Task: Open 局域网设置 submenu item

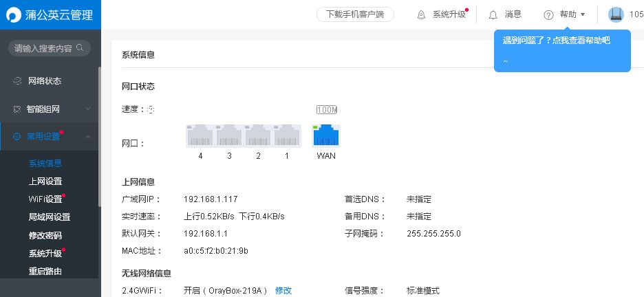Action: click(50, 217)
